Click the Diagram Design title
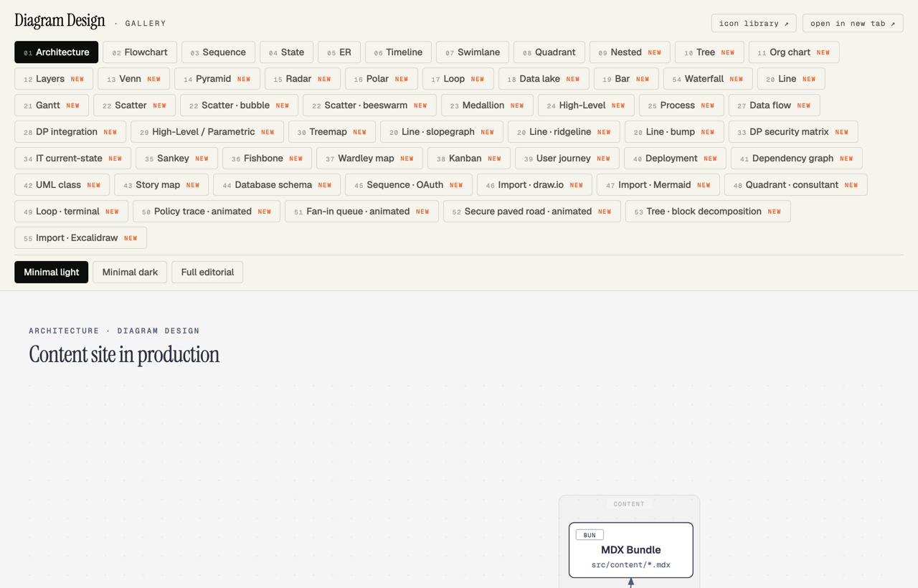The image size is (918, 588). tap(60, 21)
